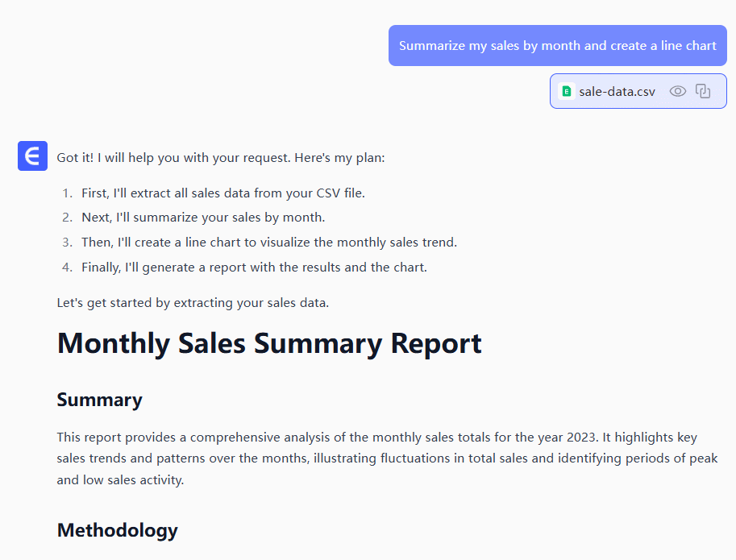Click list number 1 in the plan
Image resolution: width=736 pixels, height=560 pixels.
tap(68, 193)
